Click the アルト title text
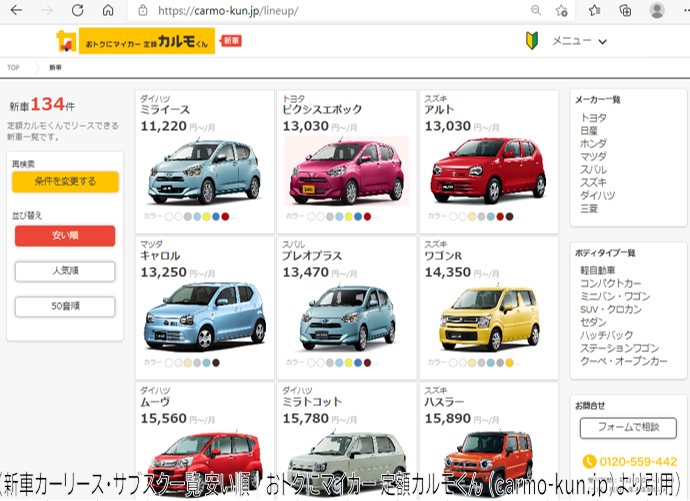The height and width of the screenshot is (501, 690). (439, 110)
